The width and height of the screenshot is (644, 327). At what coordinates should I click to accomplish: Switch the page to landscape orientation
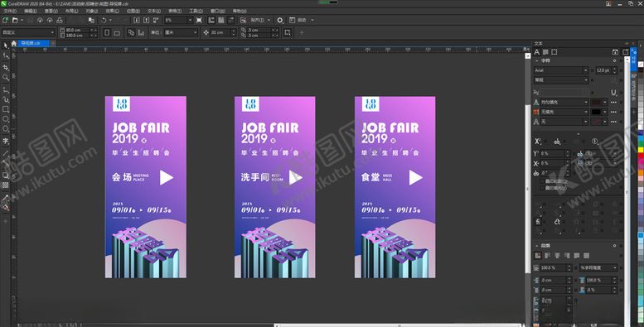[x=117, y=32]
